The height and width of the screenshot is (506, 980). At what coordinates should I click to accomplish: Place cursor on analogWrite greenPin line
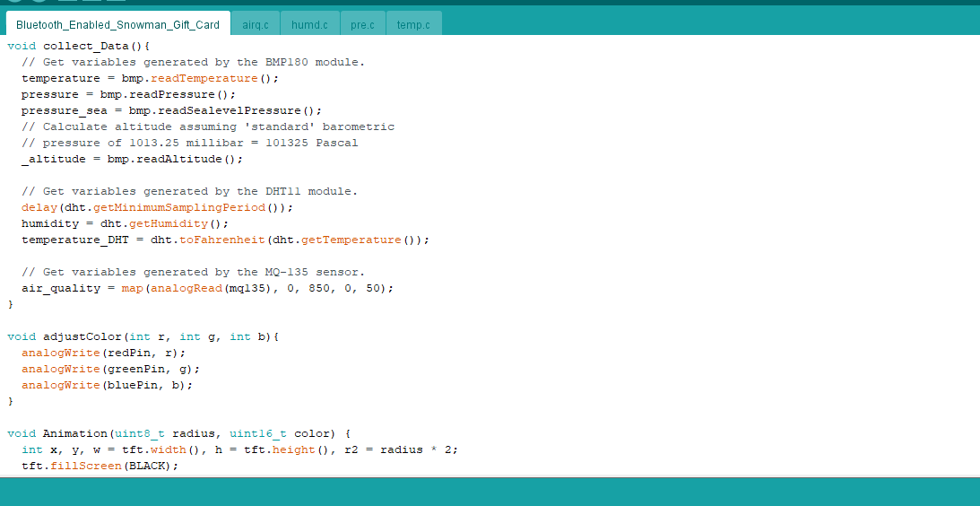coord(110,369)
